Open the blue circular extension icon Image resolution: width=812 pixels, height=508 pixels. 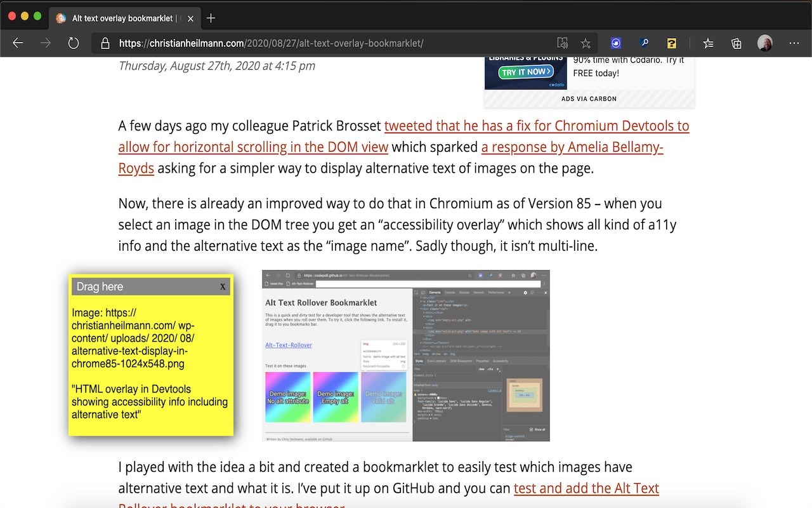coord(616,43)
